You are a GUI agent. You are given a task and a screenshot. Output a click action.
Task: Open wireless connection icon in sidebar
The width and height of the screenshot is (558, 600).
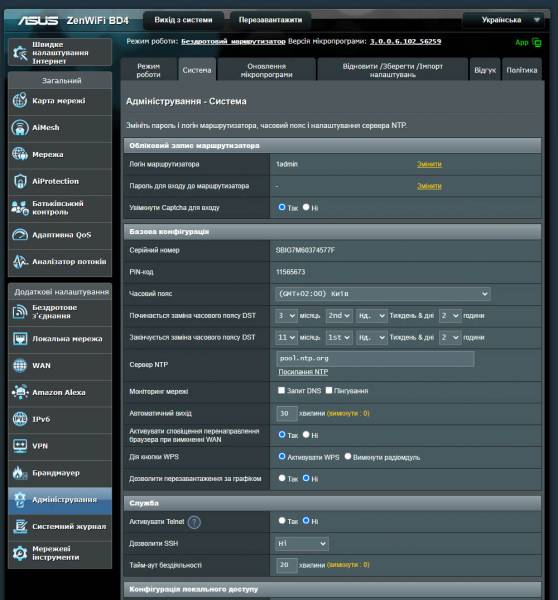[20, 311]
